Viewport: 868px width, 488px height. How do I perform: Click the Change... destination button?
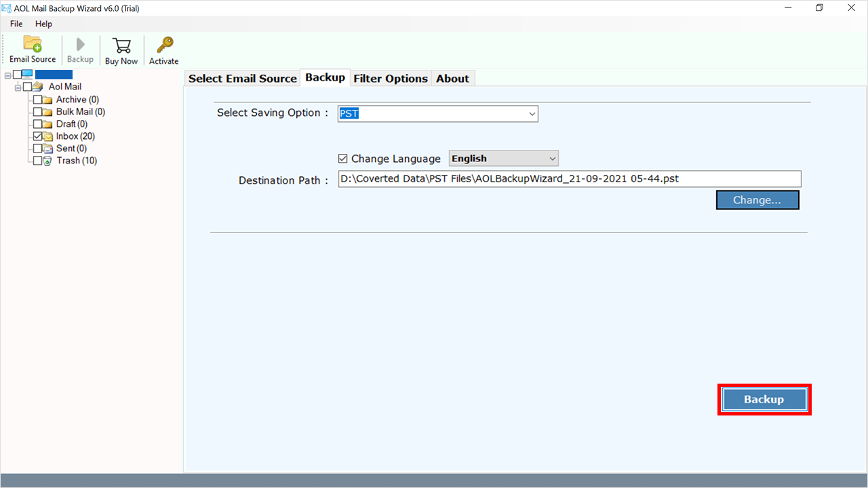[x=757, y=200]
